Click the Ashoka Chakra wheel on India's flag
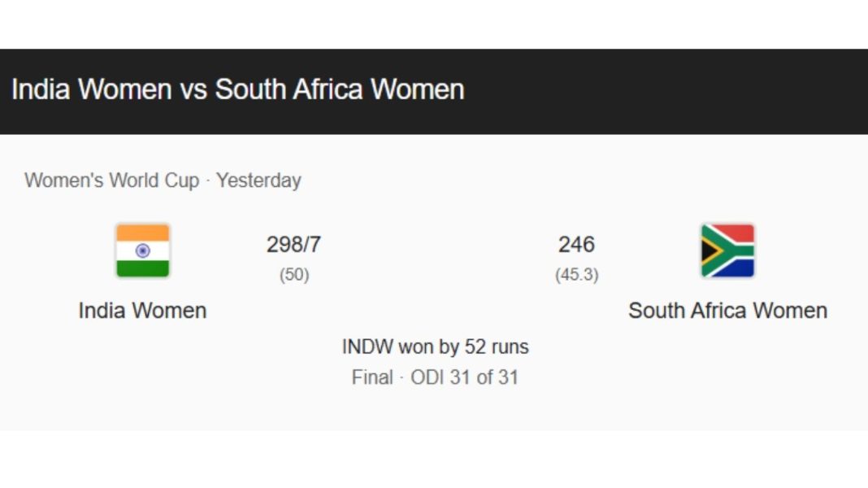The width and height of the screenshot is (868, 488). click(x=142, y=251)
